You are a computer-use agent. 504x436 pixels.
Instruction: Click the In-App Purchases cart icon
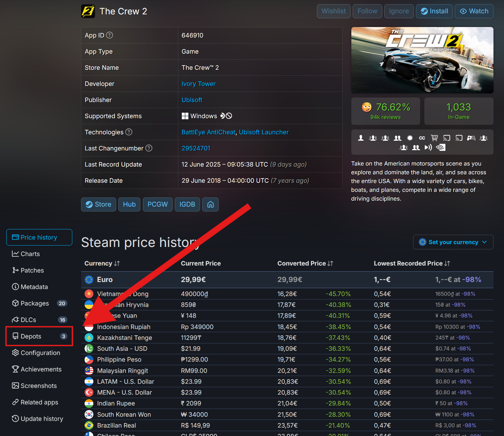pyautogui.click(x=435, y=138)
